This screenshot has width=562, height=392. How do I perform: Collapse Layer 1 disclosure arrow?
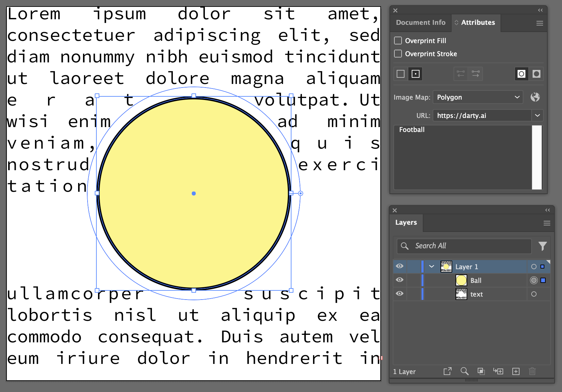tap(432, 267)
